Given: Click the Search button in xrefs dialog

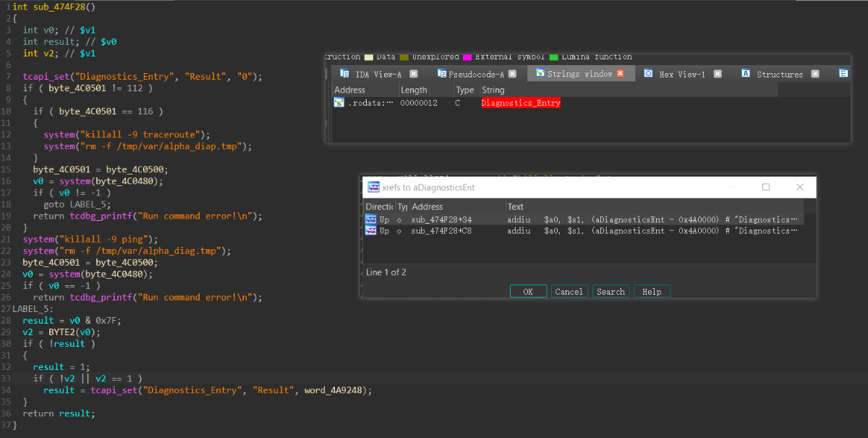Looking at the screenshot, I should [x=610, y=292].
